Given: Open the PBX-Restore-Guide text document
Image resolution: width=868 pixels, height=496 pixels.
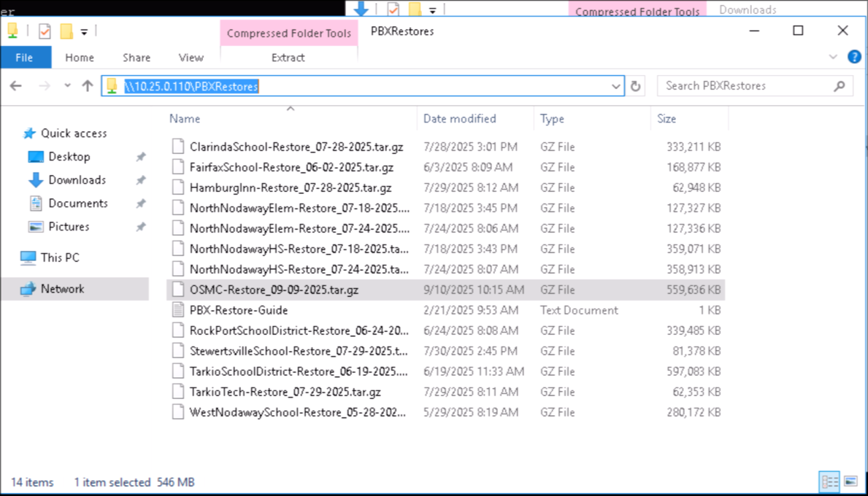Looking at the screenshot, I should (x=239, y=310).
